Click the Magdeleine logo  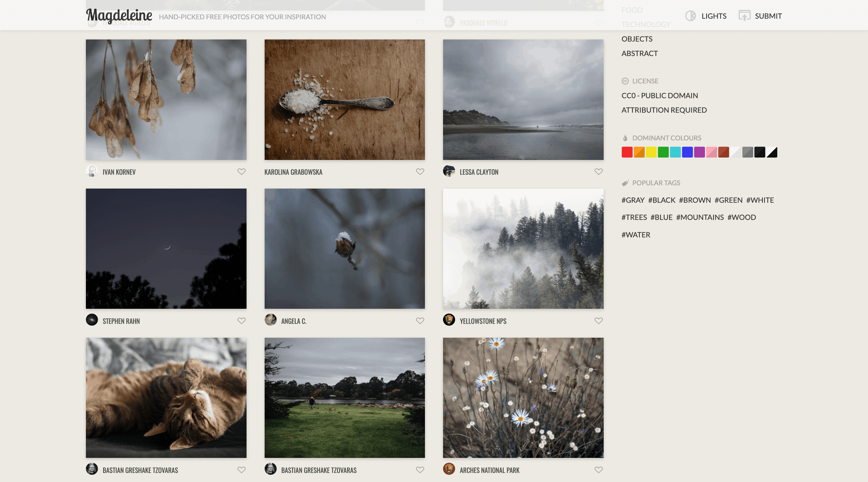tap(119, 15)
